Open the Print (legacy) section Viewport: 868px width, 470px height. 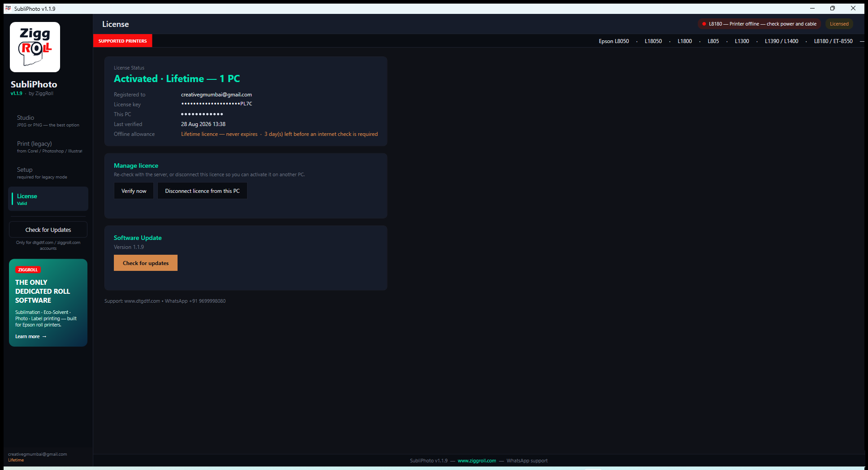pyautogui.click(x=48, y=147)
